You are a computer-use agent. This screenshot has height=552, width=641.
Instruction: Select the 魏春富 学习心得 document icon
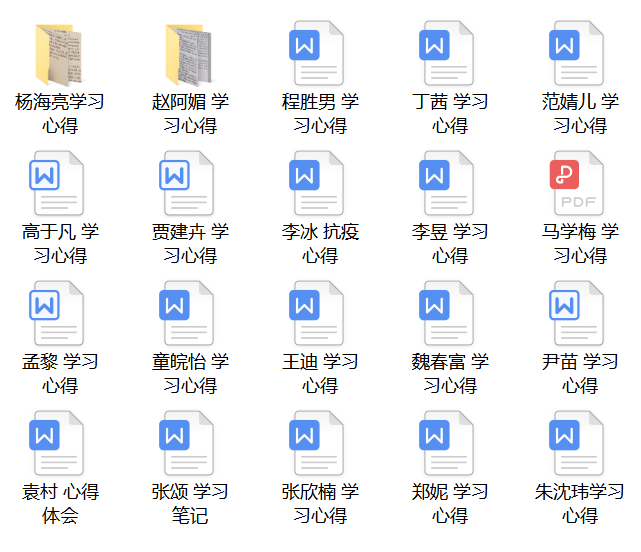click(x=446, y=313)
